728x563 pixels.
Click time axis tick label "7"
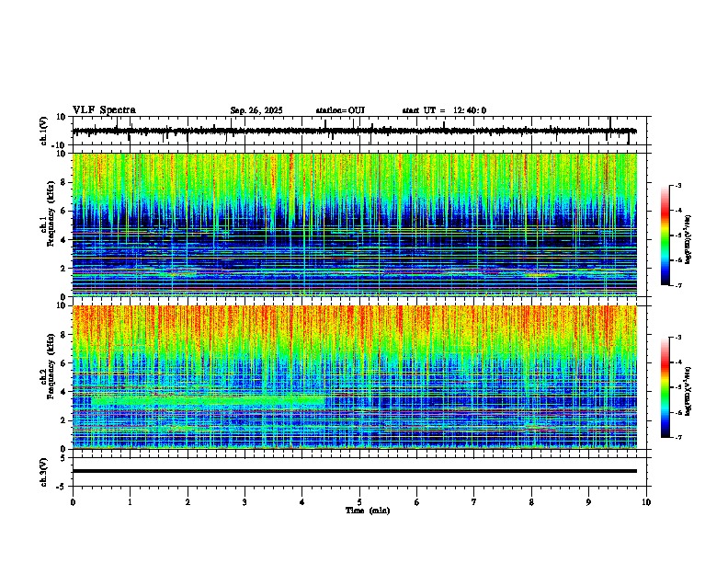click(x=474, y=502)
